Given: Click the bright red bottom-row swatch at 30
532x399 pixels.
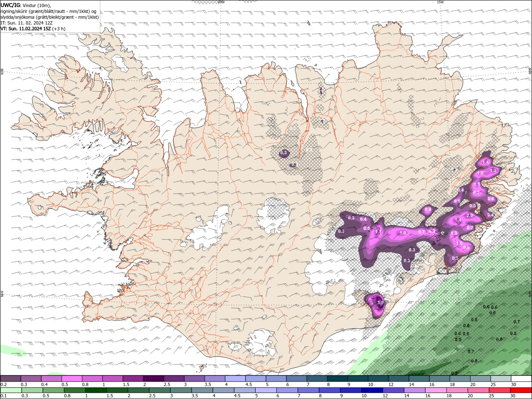Looking at the screenshot, I should [521, 390].
